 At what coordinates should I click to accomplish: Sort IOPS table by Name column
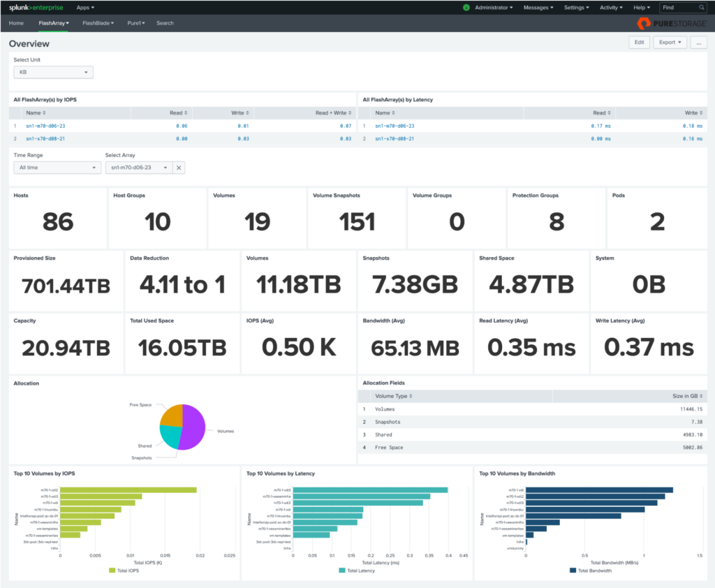point(36,112)
